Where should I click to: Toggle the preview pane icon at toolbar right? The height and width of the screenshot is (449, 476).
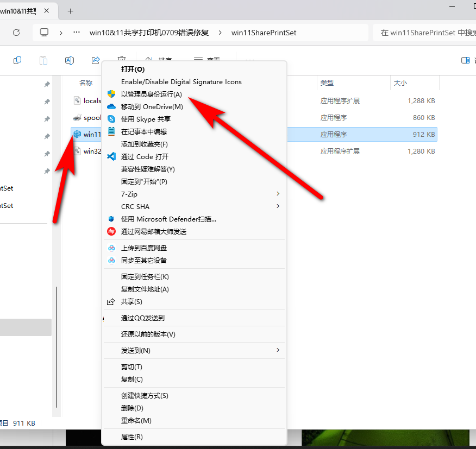(465, 60)
